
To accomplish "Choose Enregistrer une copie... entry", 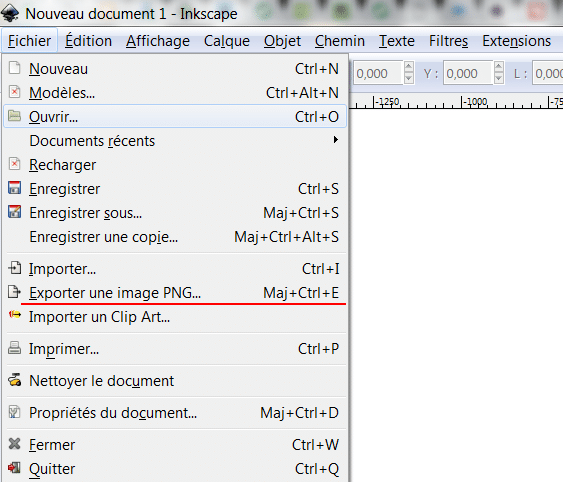I will pos(175,237).
